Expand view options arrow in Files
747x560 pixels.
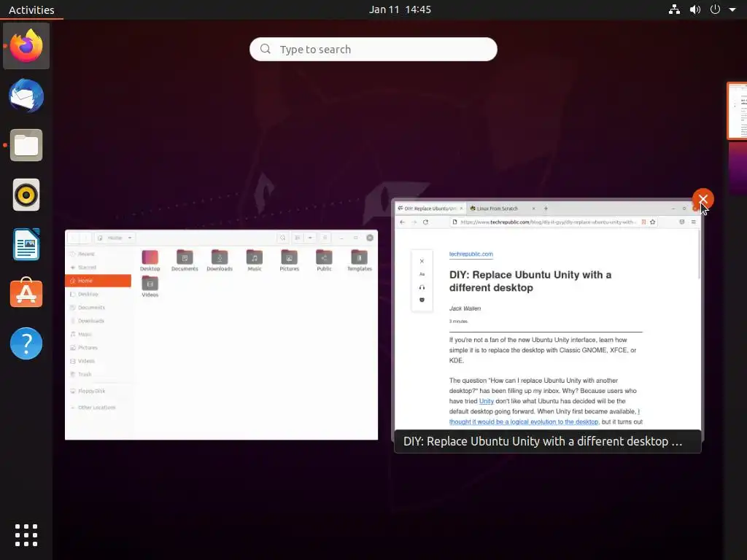point(310,238)
